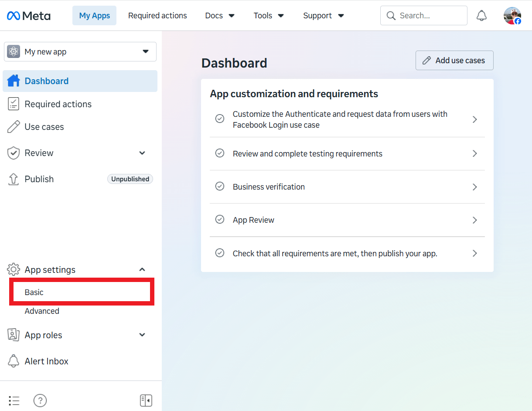Open Check that all requirements are met
Image resolution: width=532 pixels, height=411 pixels.
347,253
